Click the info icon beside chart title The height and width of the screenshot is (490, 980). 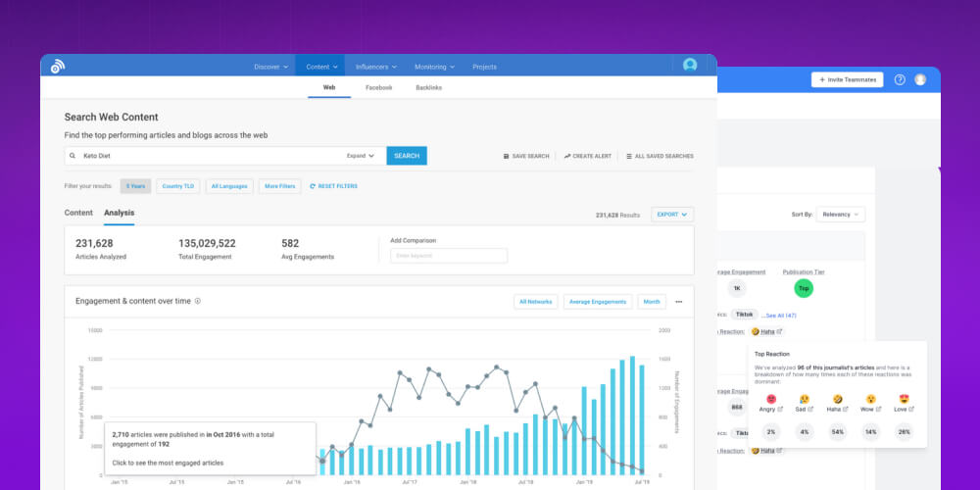click(198, 301)
